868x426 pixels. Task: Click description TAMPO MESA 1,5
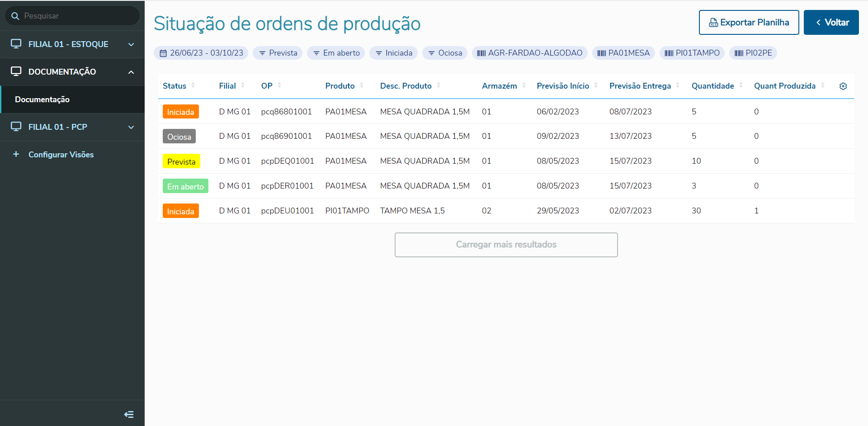(x=412, y=211)
